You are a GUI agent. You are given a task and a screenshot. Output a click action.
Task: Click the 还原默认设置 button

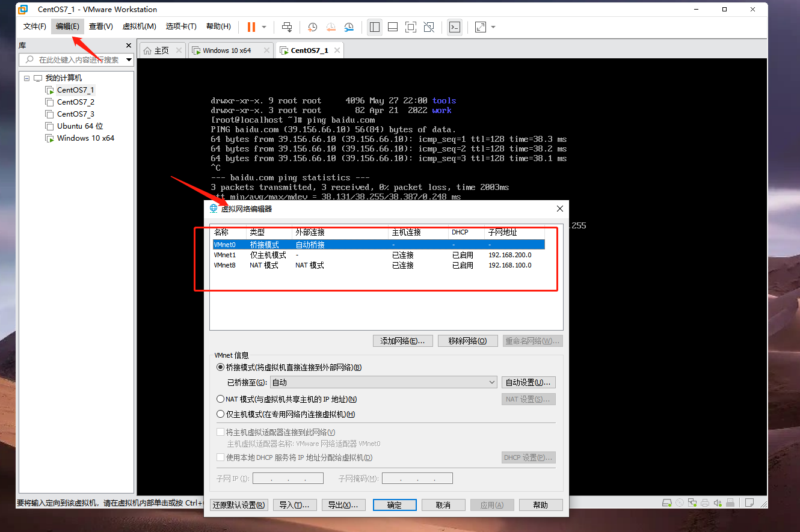pyautogui.click(x=239, y=505)
